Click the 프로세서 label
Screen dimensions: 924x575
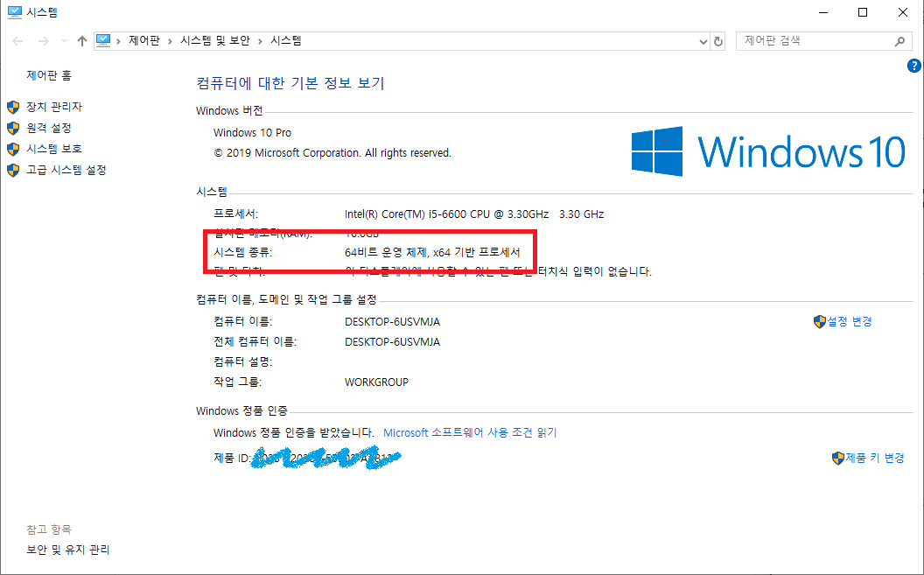[x=235, y=214]
